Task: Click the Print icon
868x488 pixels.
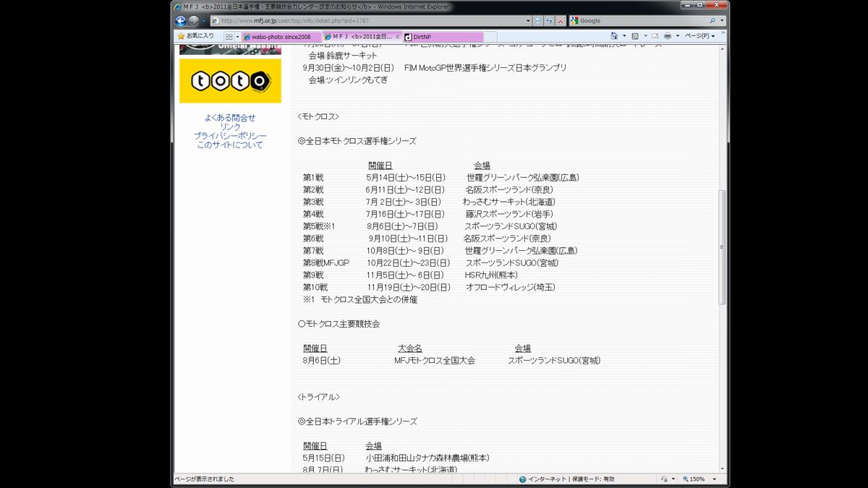Action: click(x=668, y=35)
